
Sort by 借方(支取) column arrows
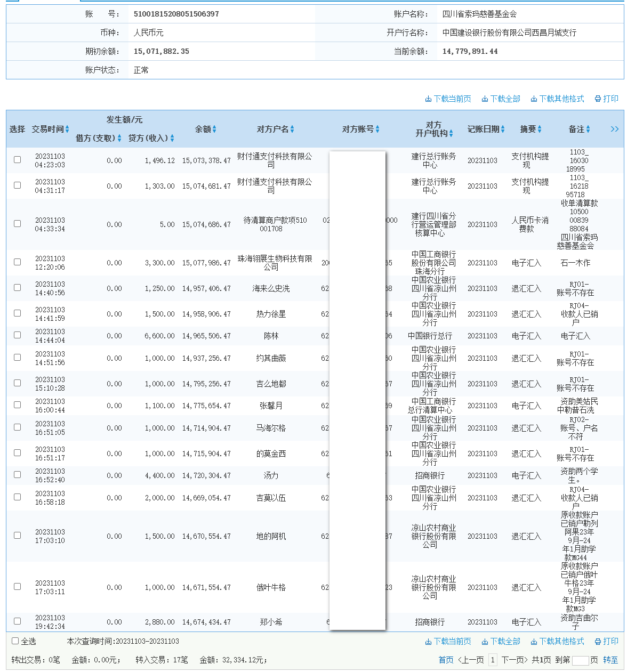119,139
